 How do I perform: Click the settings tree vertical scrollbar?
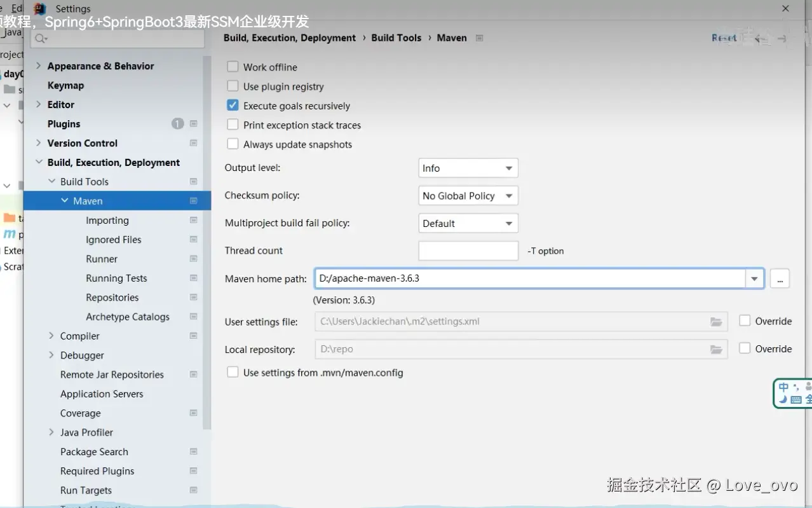206,242
